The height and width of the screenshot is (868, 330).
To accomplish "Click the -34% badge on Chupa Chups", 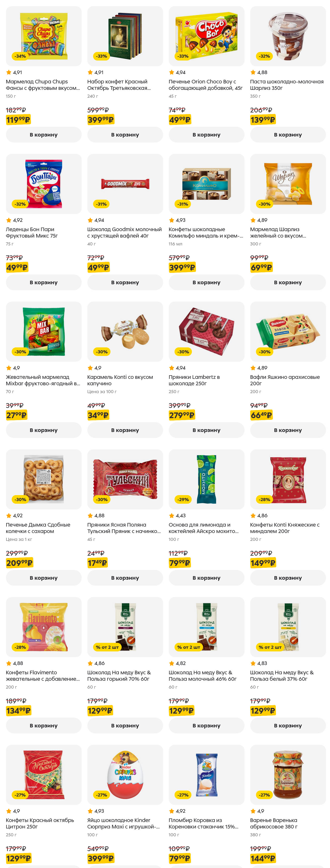I will (x=20, y=56).
